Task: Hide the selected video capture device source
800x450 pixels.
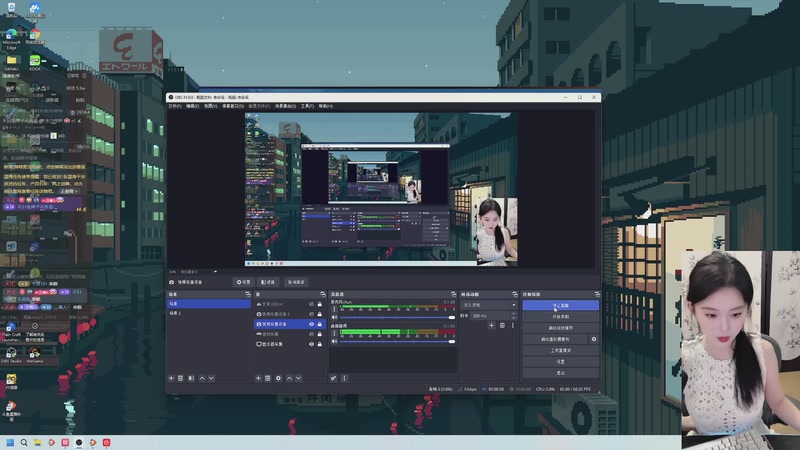Action: click(311, 324)
